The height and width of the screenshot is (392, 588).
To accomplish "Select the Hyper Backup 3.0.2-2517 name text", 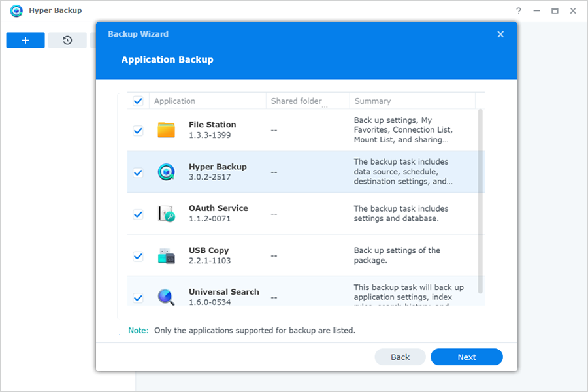I will pyautogui.click(x=218, y=172).
